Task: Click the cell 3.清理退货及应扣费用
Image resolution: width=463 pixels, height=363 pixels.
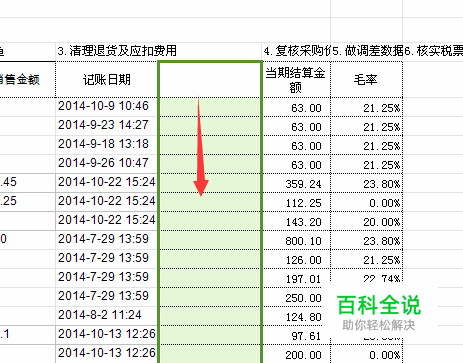Action: [x=159, y=51]
